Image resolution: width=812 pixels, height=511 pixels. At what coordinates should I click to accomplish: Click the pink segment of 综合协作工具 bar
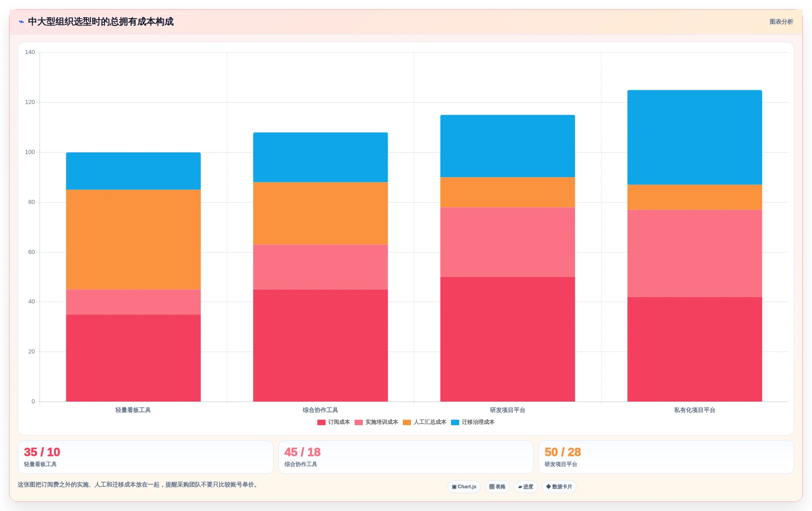pyautogui.click(x=321, y=267)
